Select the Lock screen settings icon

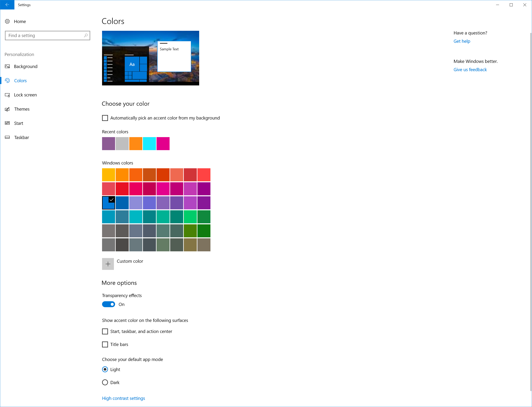(8, 94)
